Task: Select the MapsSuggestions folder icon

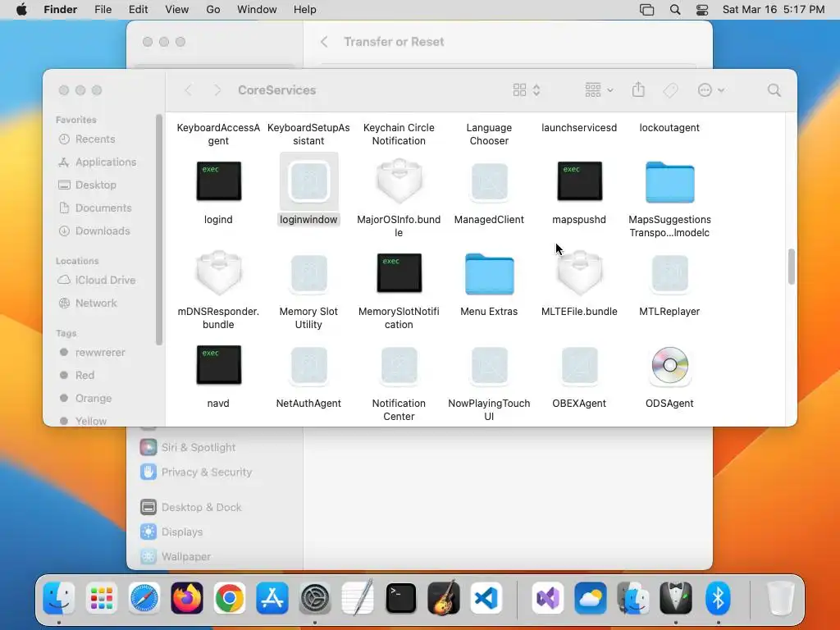Action: coord(669,182)
